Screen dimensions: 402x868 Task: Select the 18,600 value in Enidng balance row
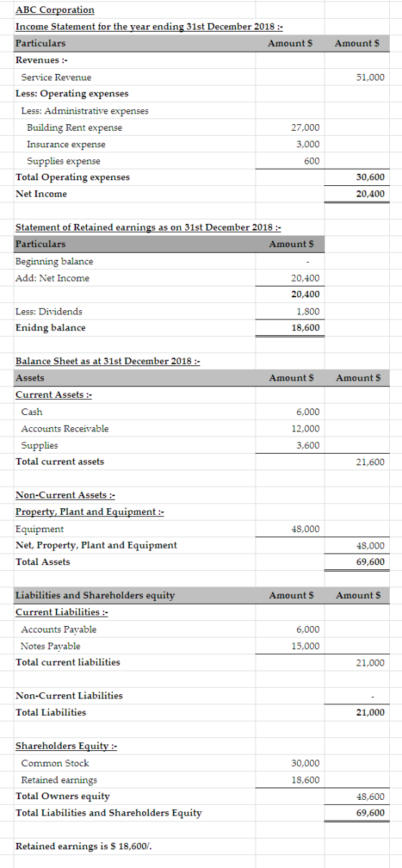point(305,328)
